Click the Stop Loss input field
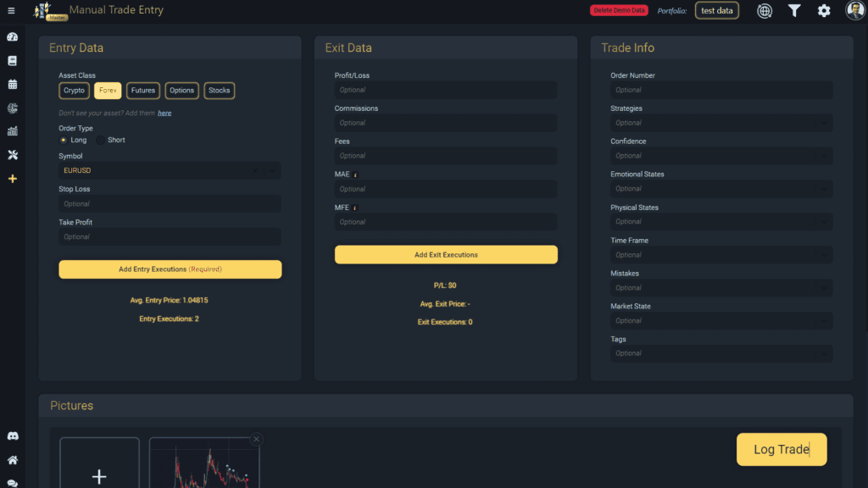The height and width of the screenshot is (488, 868). [170, 204]
